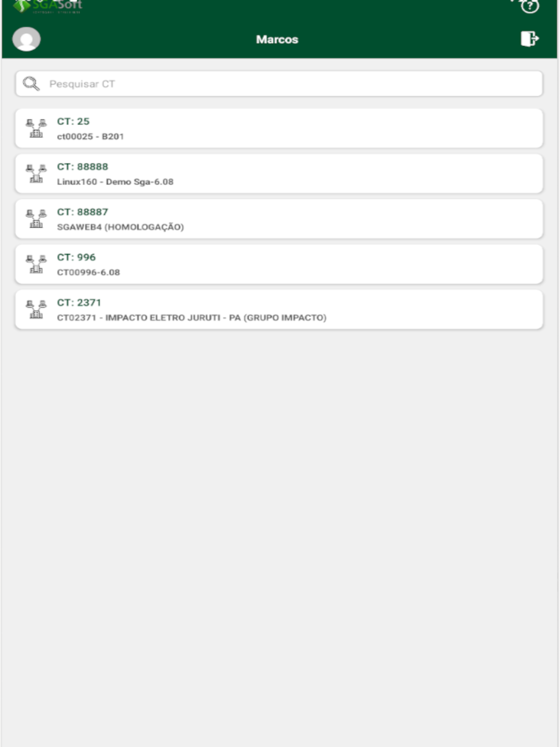Click network icon beside CT: 25
The width and height of the screenshot is (560, 747).
click(x=36, y=128)
